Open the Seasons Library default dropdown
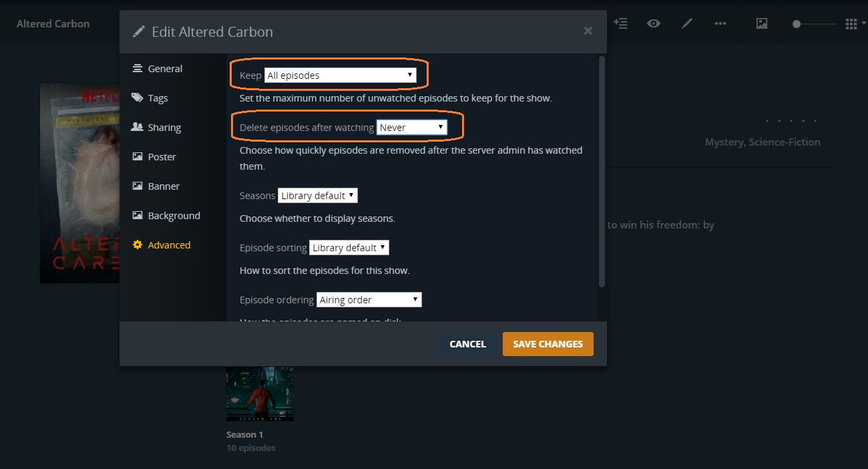The width and height of the screenshot is (868, 469). point(318,196)
